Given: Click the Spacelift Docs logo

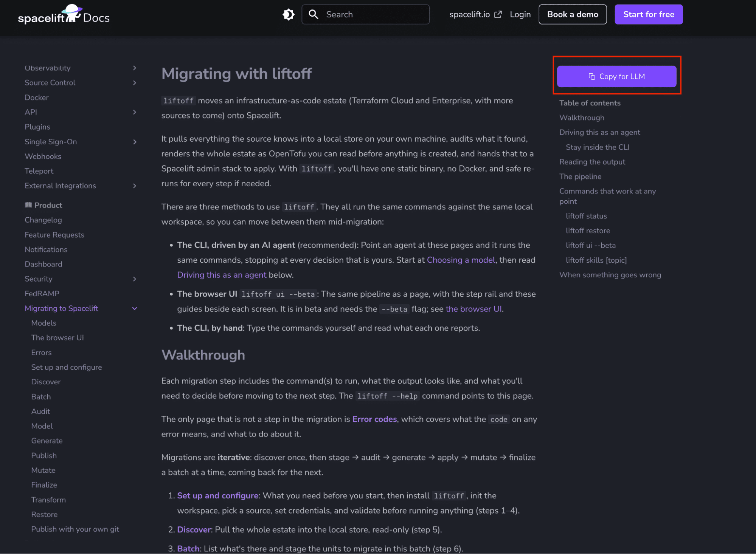Looking at the screenshot, I should 64,15.
